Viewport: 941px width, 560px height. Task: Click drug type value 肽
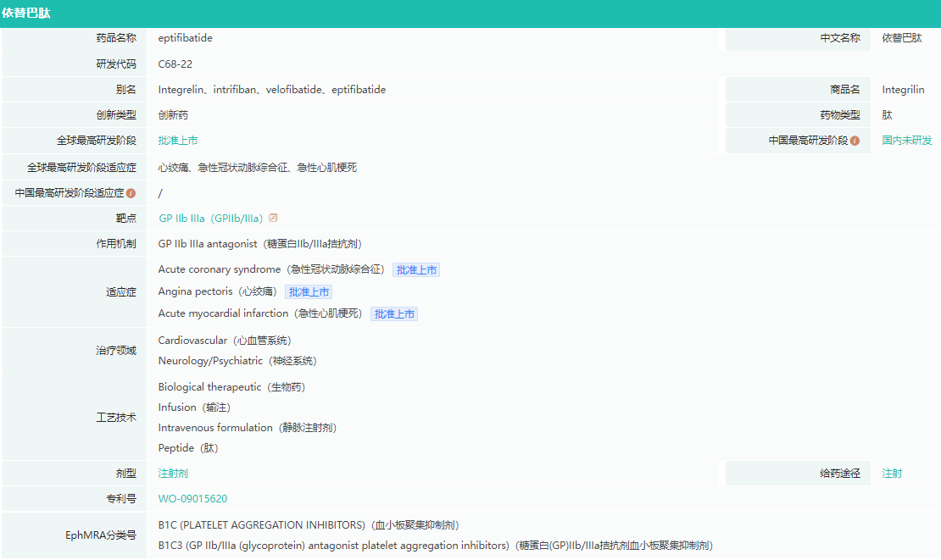tap(887, 114)
